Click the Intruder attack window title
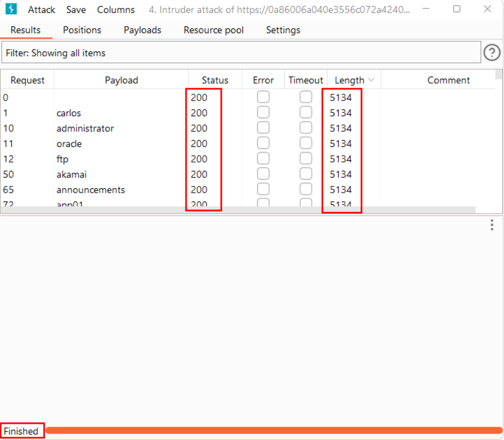Screen dimensions: 504x440 click(279, 9)
